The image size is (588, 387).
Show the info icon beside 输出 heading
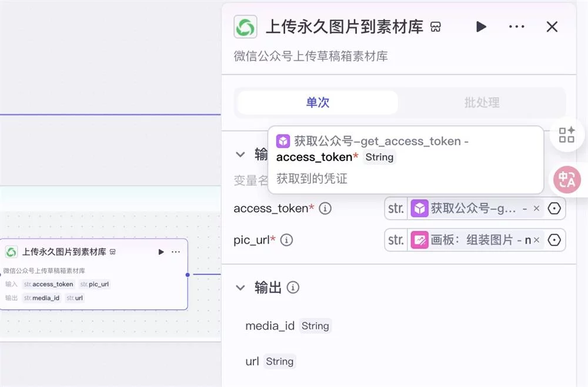(293, 288)
